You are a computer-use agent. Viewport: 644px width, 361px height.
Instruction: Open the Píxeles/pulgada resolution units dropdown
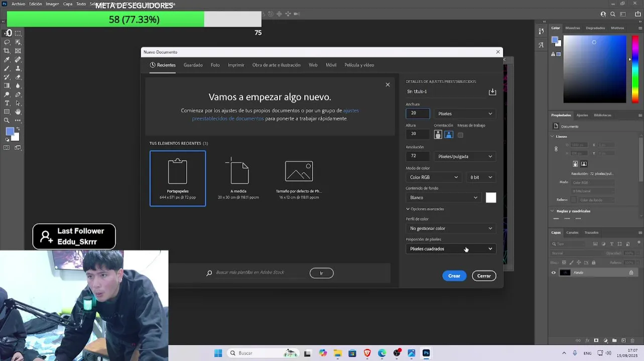coord(465,156)
